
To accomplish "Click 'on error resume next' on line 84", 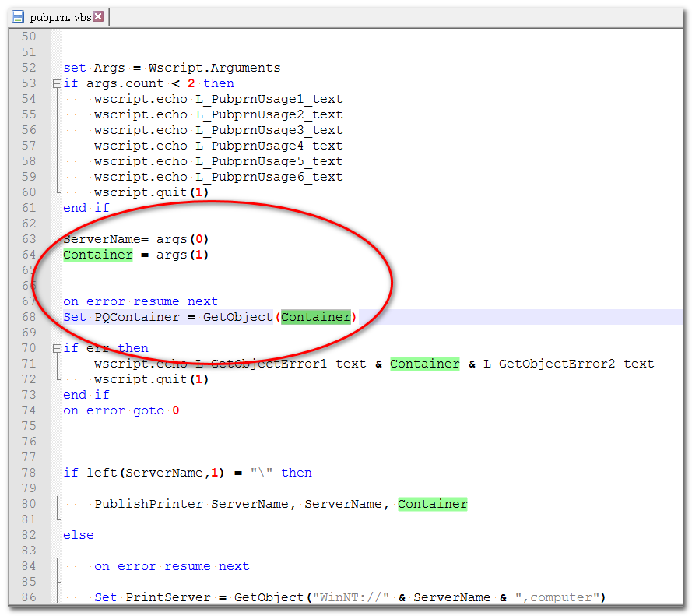I will [x=172, y=566].
